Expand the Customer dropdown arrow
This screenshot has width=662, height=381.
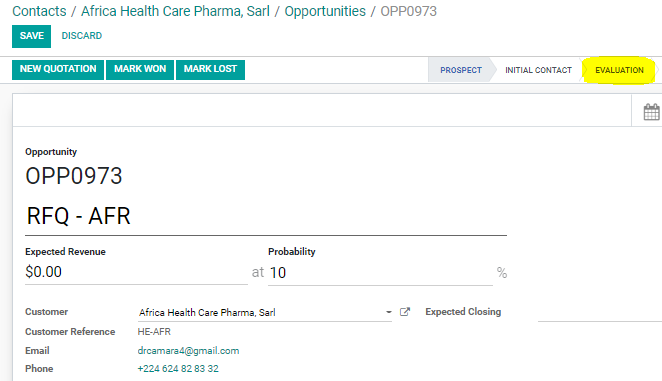(x=388, y=312)
